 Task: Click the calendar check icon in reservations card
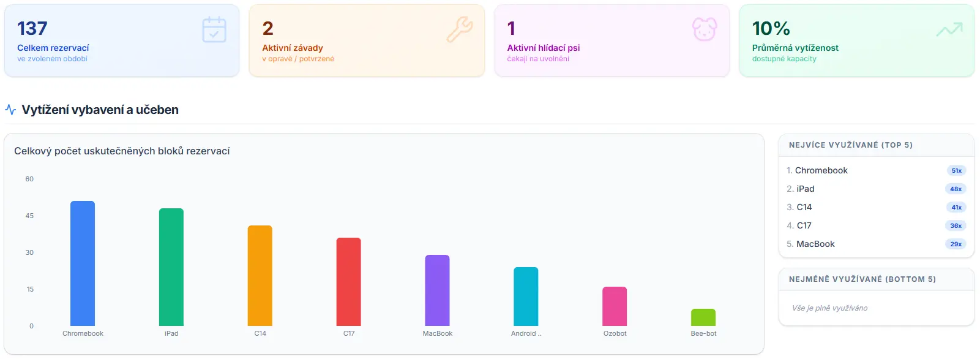[x=214, y=29]
